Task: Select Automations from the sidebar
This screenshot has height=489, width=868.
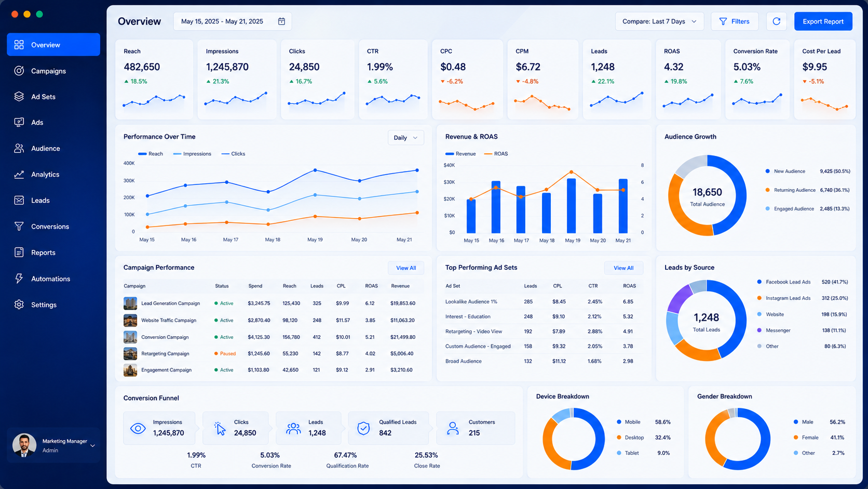Action: click(53, 279)
